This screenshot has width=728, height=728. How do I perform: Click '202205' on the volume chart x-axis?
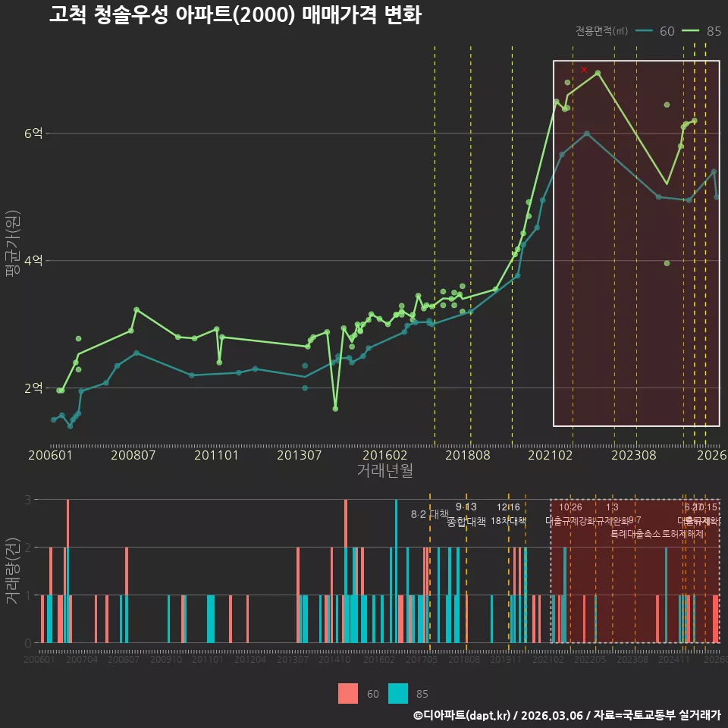pos(590,659)
